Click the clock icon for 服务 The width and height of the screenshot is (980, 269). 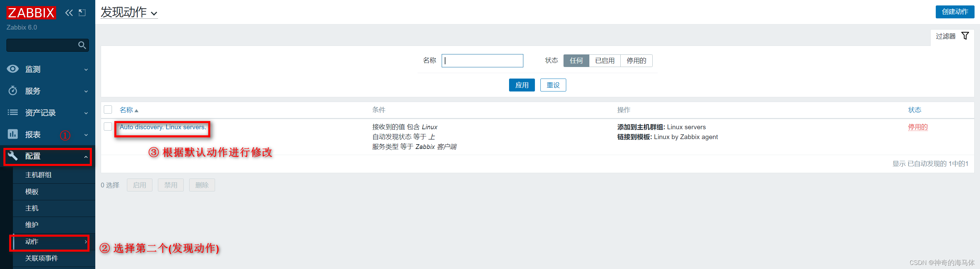[x=13, y=90]
